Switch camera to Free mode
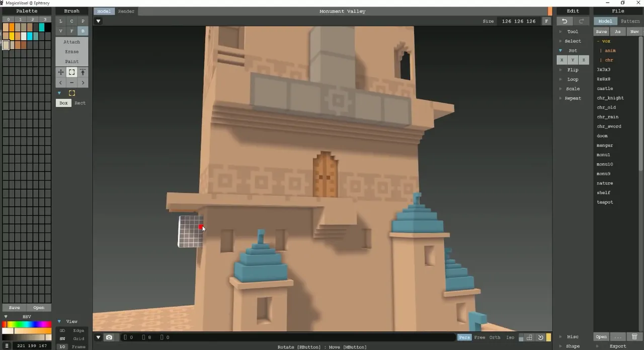This screenshot has width=644, height=350. click(479, 337)
